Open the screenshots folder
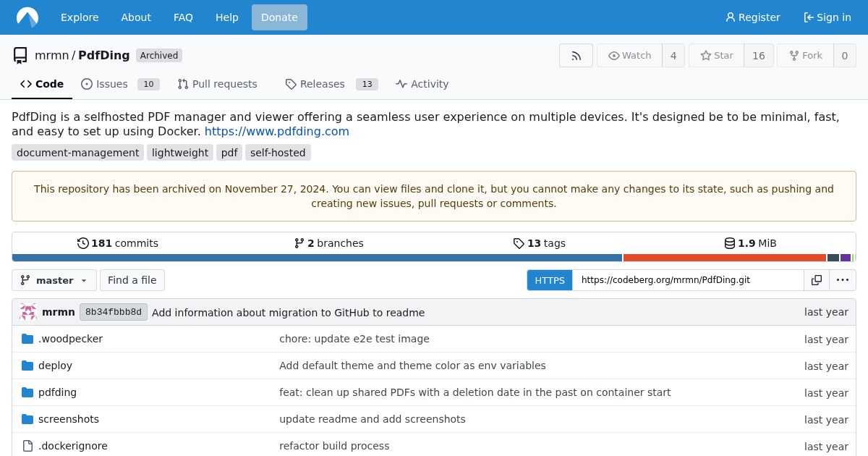This screenshot has width=868, height=456. point(69,419)
